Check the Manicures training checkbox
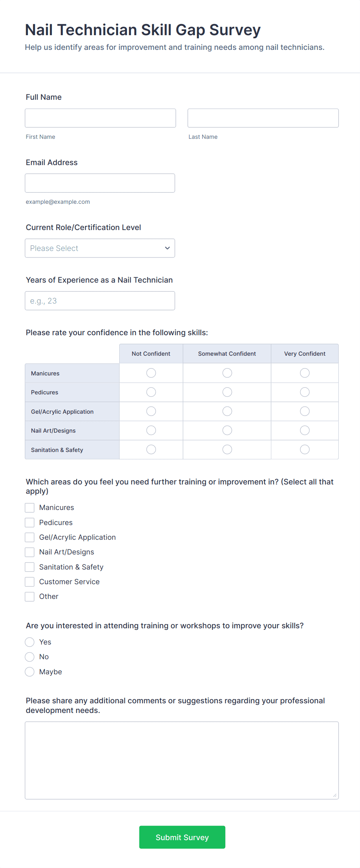 click(29, 507)
